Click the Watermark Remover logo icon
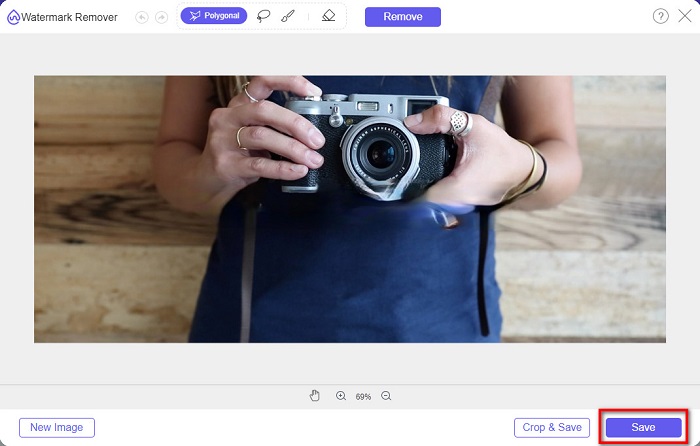The width and height of the screenshot is (700, 446). point(13,17)
